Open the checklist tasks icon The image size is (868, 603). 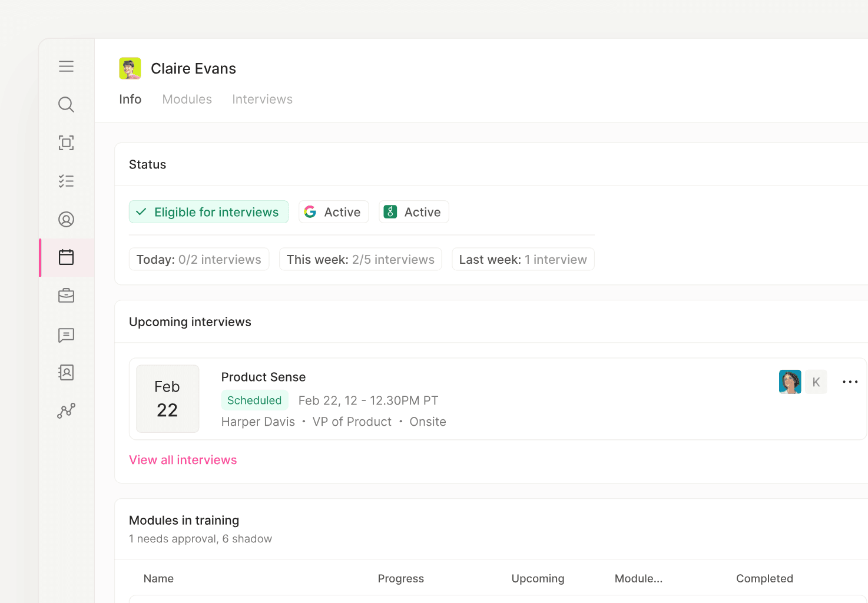66,181
